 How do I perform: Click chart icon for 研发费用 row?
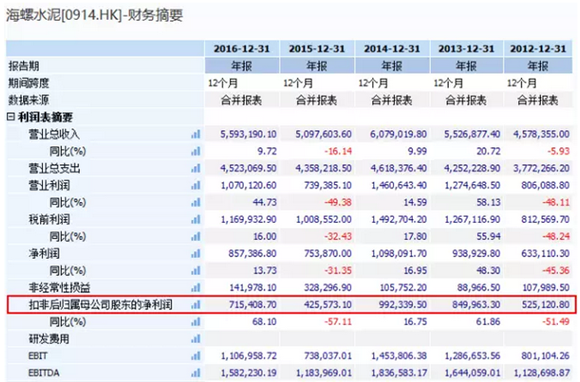(196, 339)
